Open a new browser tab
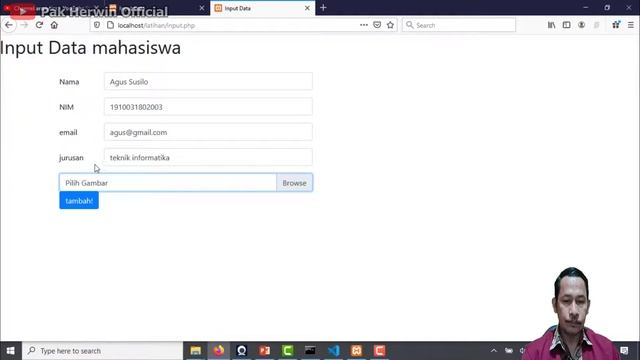This screenshot has height=360, width=640. click(323, 8)
